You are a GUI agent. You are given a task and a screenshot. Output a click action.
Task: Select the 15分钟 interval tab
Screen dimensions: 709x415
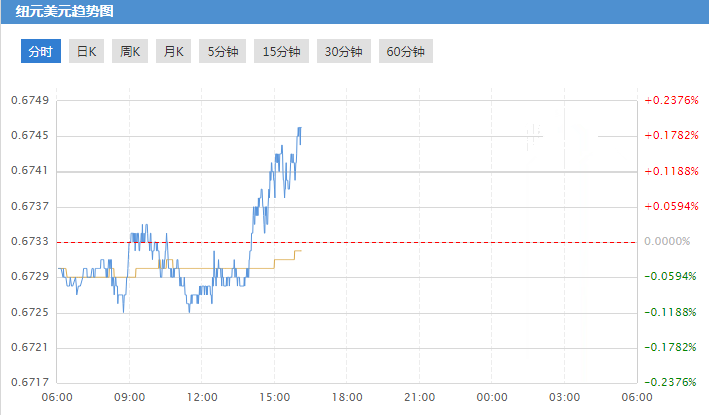point(281,52)
